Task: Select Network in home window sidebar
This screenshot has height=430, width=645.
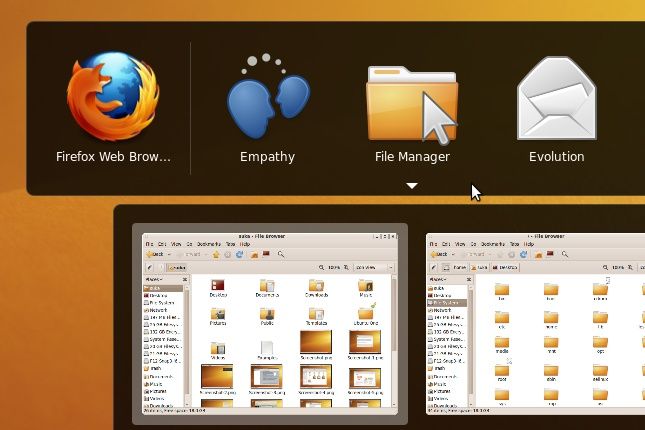Action: (162, 310)
